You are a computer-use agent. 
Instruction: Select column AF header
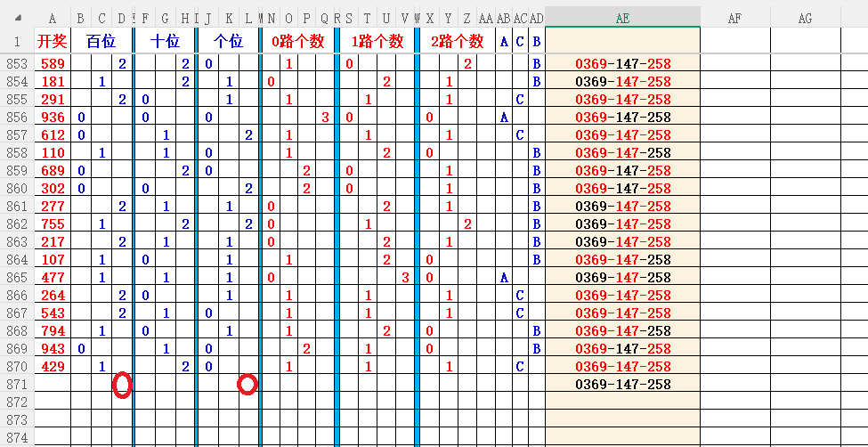(x=734, y=19)
